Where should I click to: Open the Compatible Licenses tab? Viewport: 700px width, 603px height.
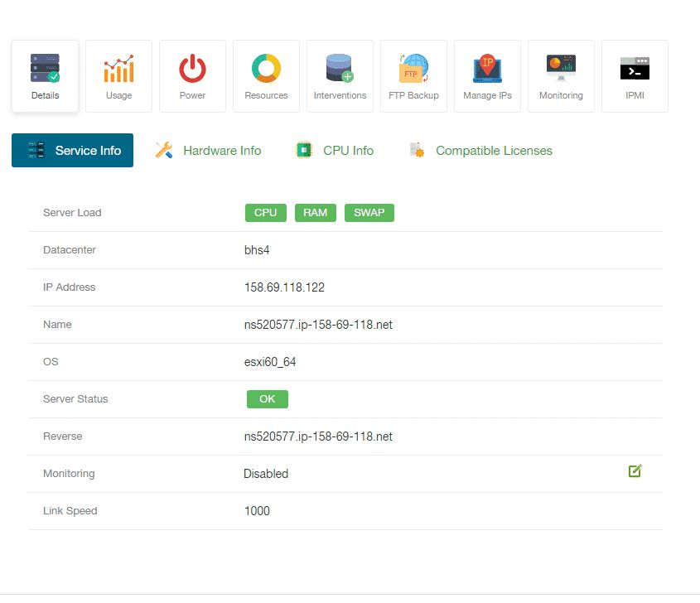click(x=481, y=151)
